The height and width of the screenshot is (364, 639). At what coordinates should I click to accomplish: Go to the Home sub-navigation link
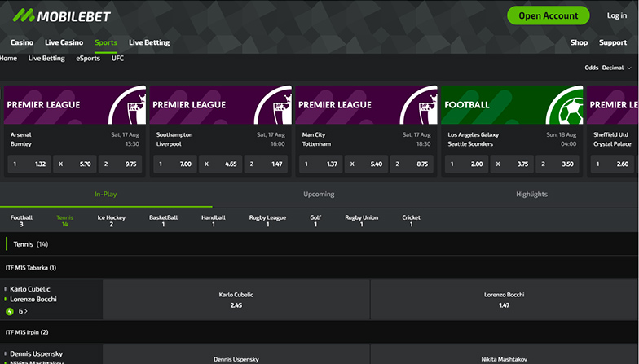[8, 59]
